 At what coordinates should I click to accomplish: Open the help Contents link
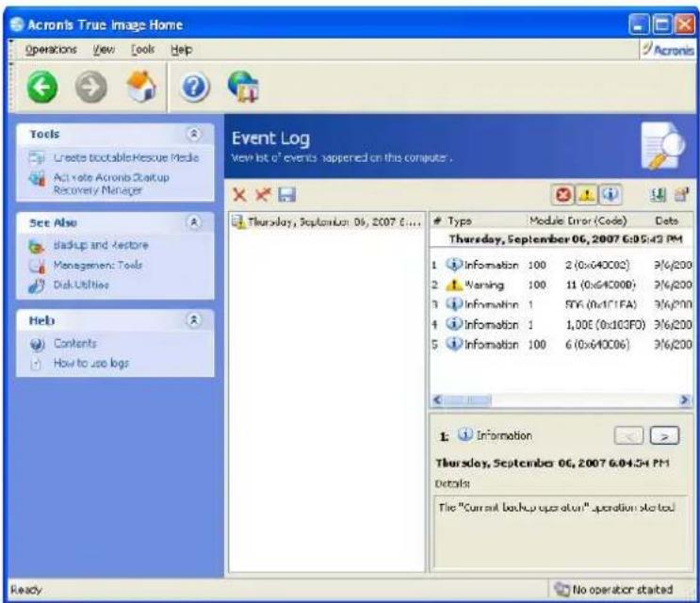(x=75, y=343)
